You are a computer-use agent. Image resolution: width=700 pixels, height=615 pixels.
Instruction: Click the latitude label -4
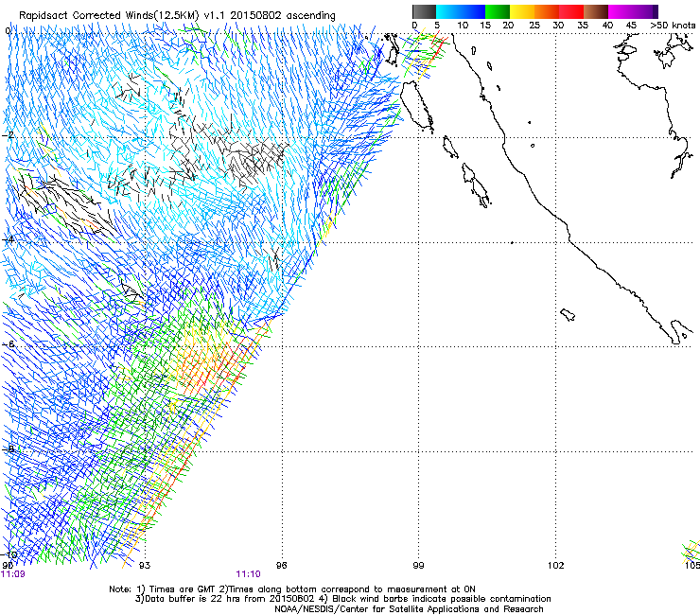point(8,239)
